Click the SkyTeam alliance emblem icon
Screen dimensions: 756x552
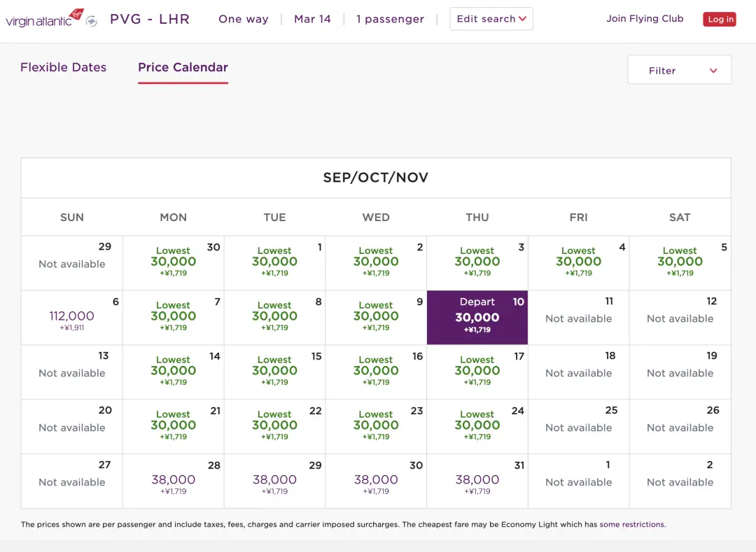(x=92, y=21)
